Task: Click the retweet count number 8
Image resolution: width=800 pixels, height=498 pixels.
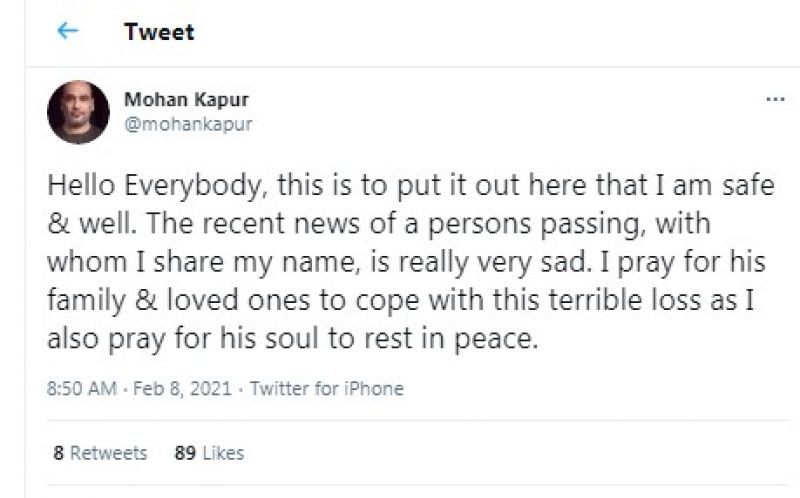Action: pos(59,453)
